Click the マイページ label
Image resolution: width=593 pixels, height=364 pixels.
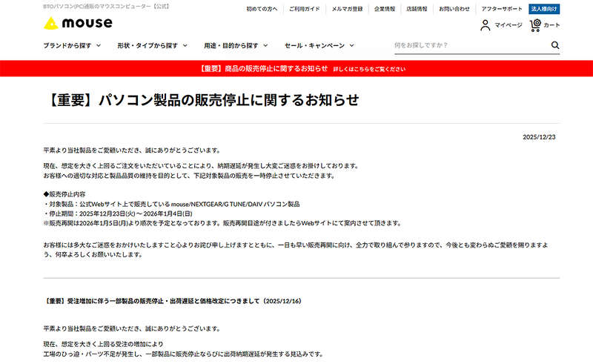[508, 25]
